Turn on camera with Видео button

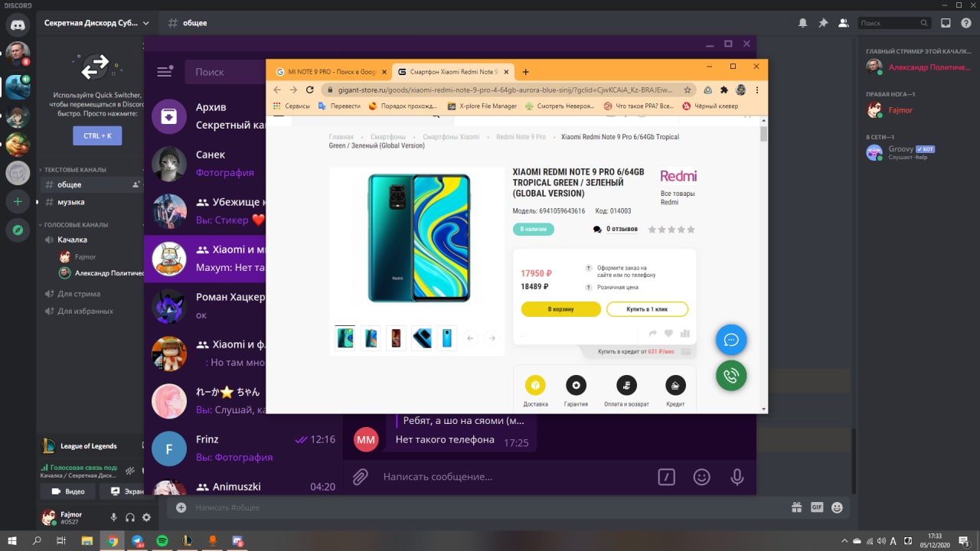pyautogui.click(x=68, y=491)
